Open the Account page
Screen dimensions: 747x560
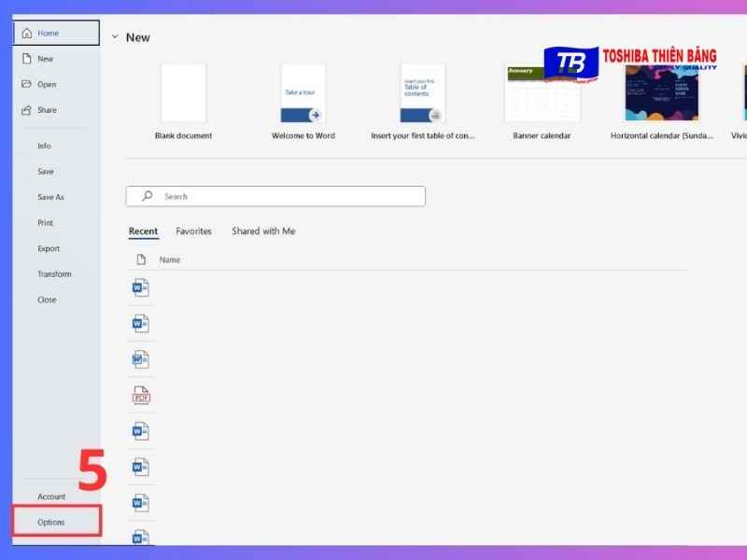pyautogui.click(x=51, y=497)
